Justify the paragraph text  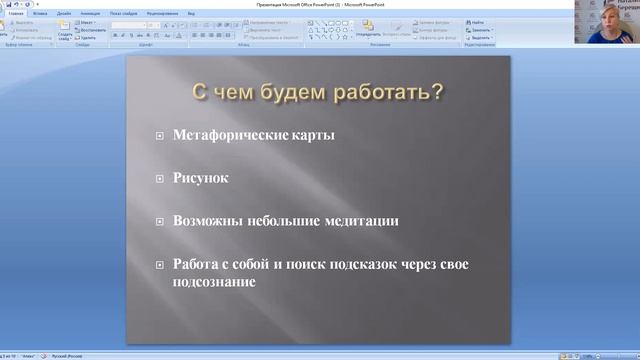219,36
